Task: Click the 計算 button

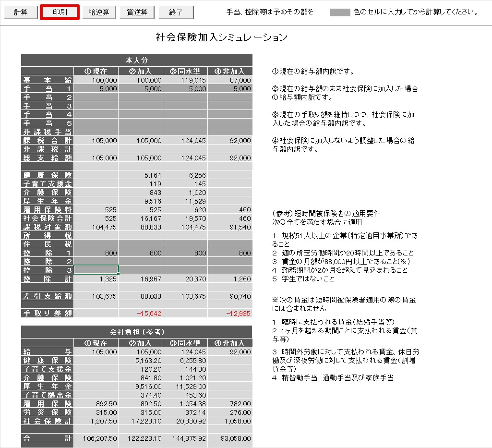Action: pyautogui.click(x=21, y=12)
